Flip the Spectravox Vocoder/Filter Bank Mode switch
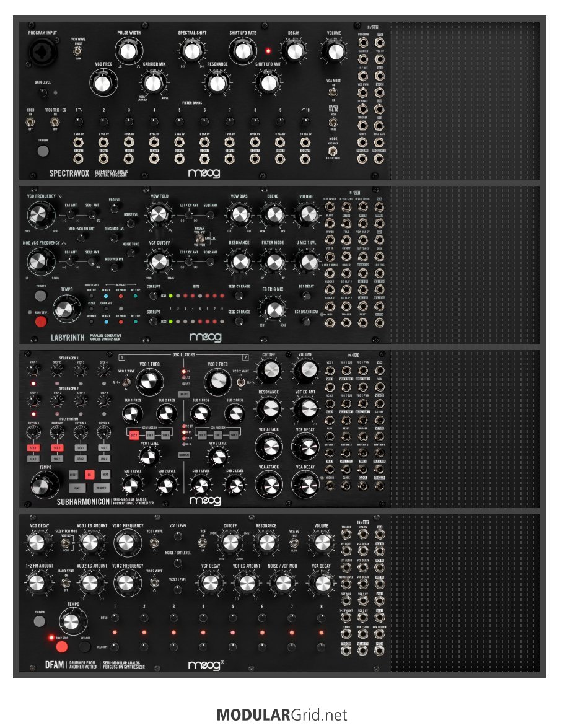This screenshot has height=728, width=565. [x=333, y=151]
